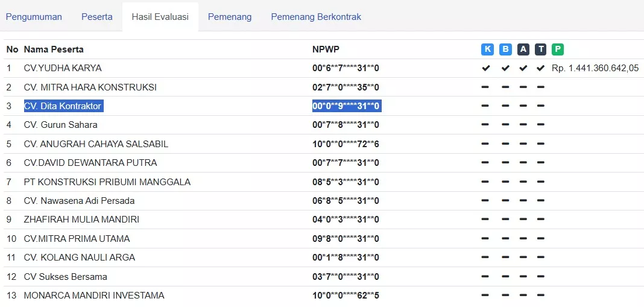This screenshot has width=644, height=307.
Task: Click the highlighted CV. Dita Kontraktor name
Action: [63, 106]
